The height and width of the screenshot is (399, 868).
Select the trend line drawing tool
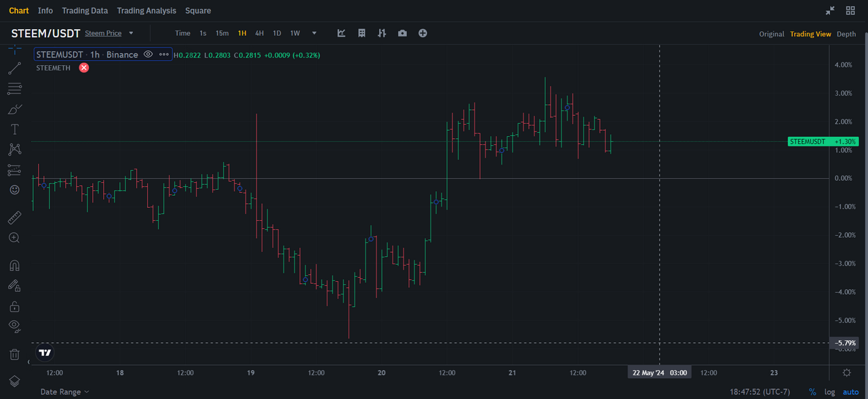click(14, 68)
